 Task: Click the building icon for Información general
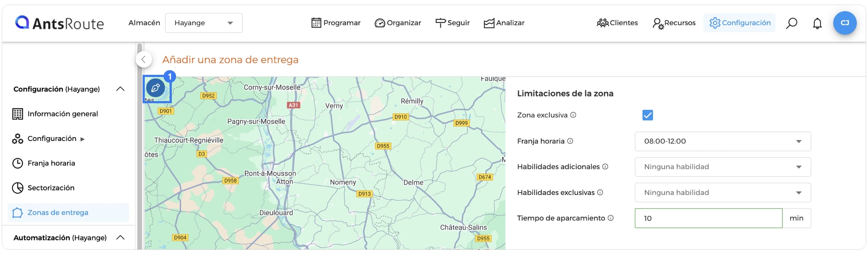tap(18, 114)
